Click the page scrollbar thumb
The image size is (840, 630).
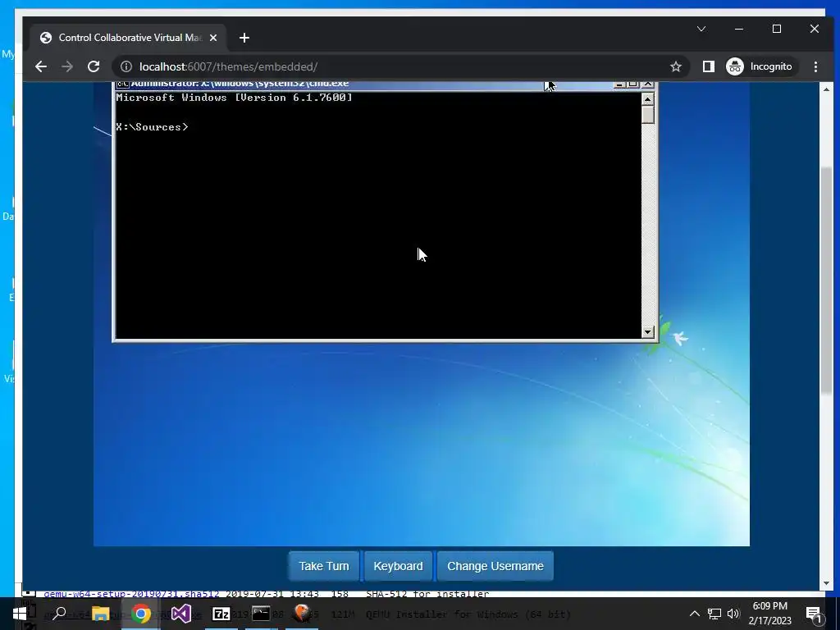tap(826, 281)
